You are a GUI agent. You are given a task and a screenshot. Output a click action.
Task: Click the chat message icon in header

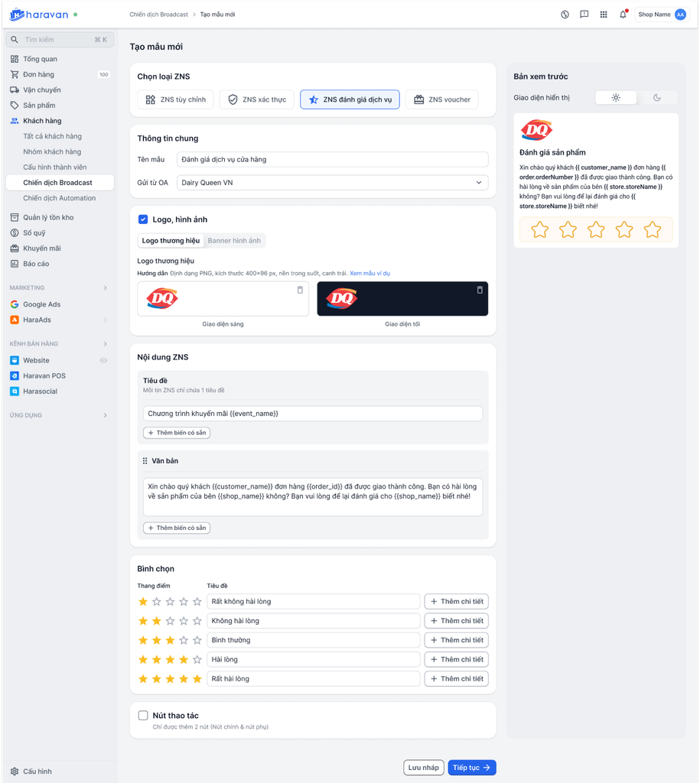(584, 15)
